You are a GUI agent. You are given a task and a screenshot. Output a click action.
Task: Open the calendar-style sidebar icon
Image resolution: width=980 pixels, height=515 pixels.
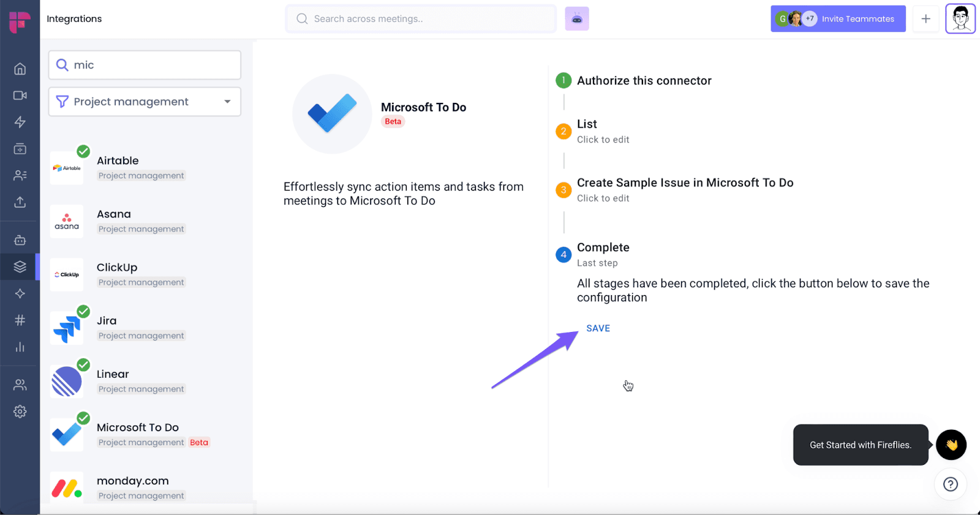pos(20,149)
